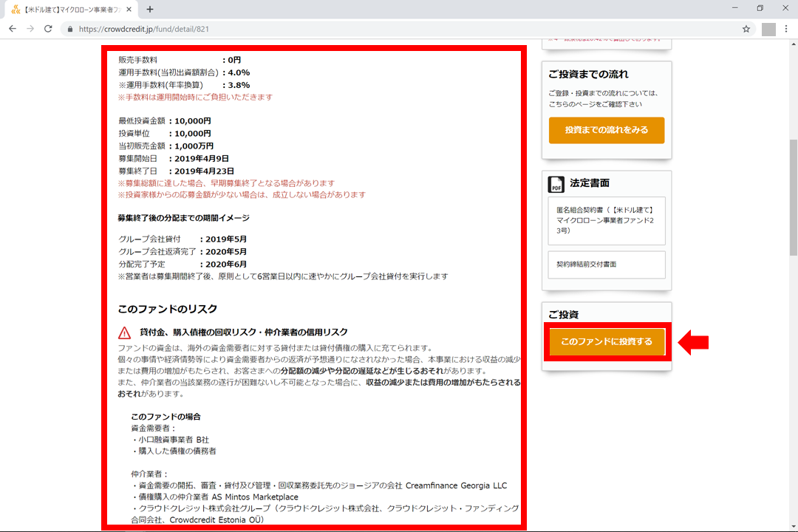Click このファンドに投資する button
Viewport: 798px width, 532px height.
coord(607,341)
